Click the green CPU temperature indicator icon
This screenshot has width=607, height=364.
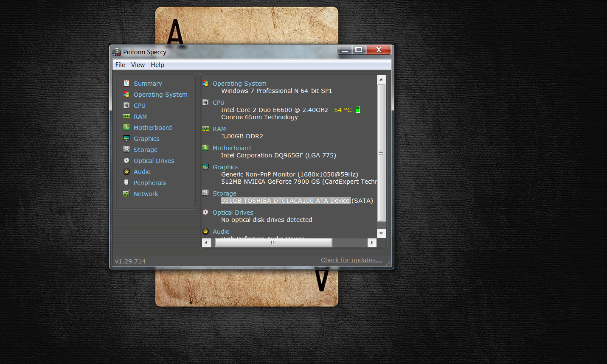tap(358, 109)
